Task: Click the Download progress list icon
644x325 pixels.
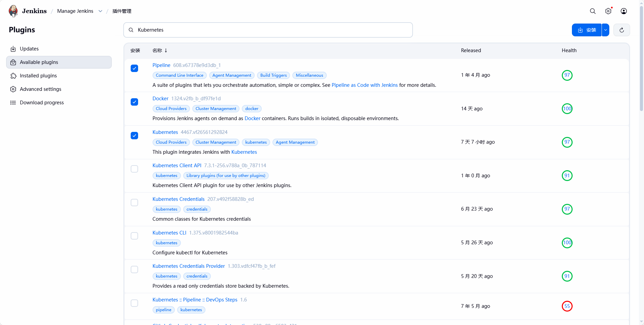Action: pyautogui.click(x=13, y=103)
